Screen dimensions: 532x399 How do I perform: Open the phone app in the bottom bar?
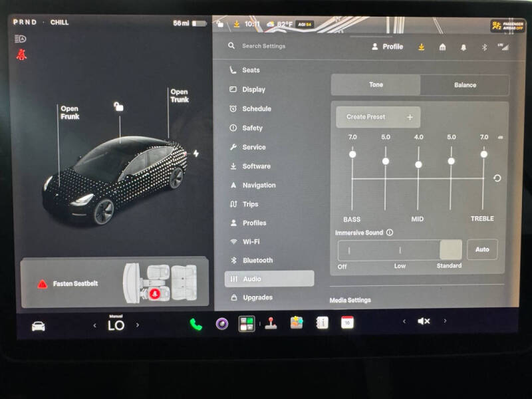pyautogui.click(x=196, y=325)
